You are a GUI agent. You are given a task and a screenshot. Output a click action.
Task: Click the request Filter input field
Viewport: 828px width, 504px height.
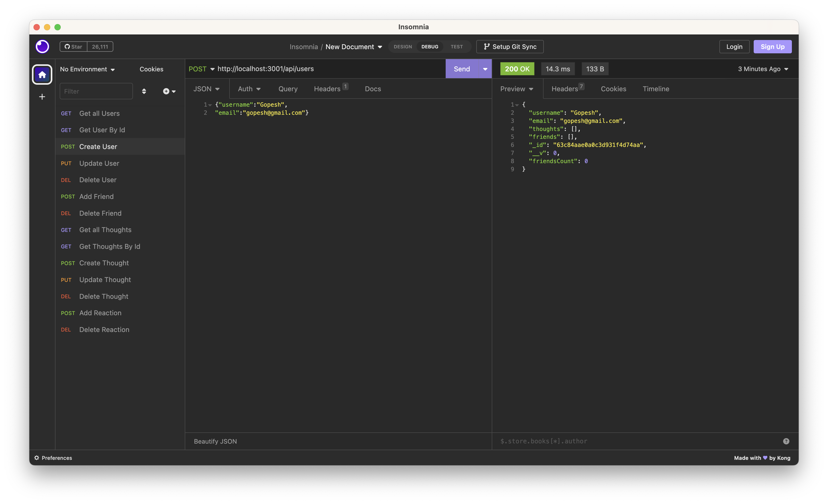click(x=96, y=91)
